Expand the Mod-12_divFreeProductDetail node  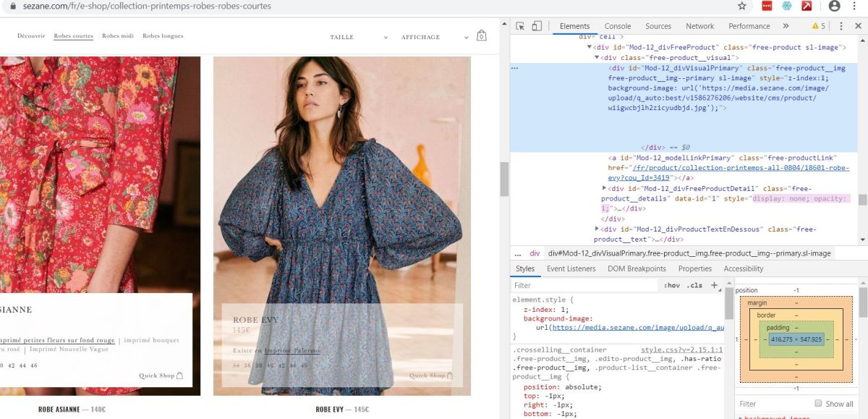tap(604, 188)
